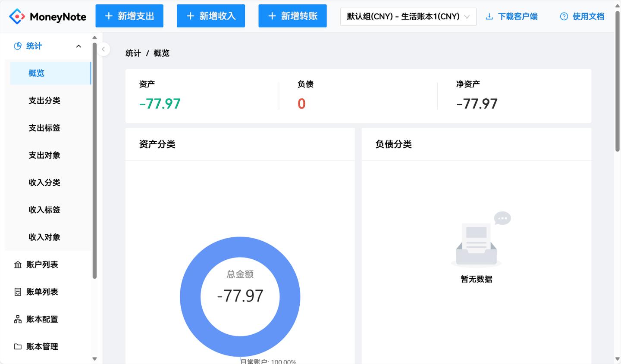Click 统计 in the breadcrumb

click(x=133, y=53)
